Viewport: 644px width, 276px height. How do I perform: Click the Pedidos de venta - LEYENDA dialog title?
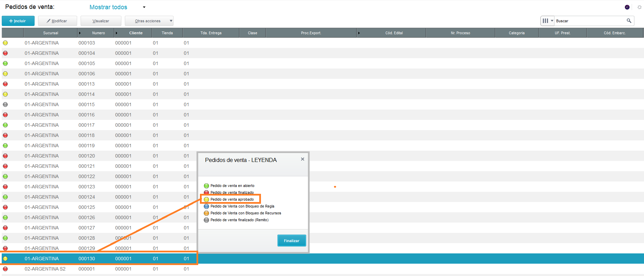241,160
